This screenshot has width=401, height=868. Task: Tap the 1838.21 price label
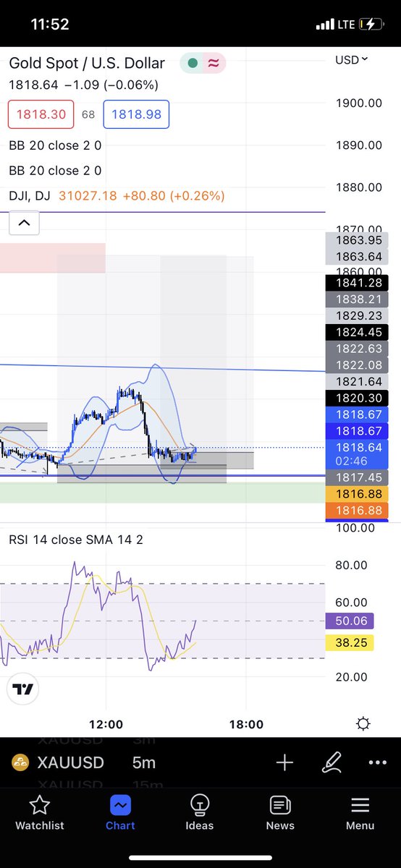coord(357,299)
